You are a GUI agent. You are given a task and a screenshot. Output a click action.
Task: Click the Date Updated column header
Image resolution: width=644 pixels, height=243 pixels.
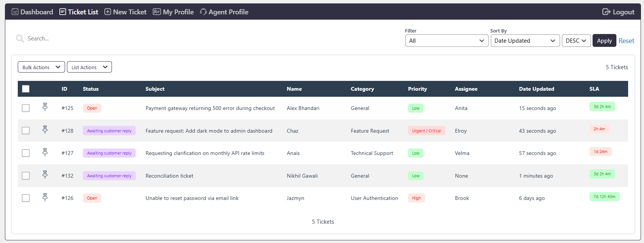(x=537, y=89)
